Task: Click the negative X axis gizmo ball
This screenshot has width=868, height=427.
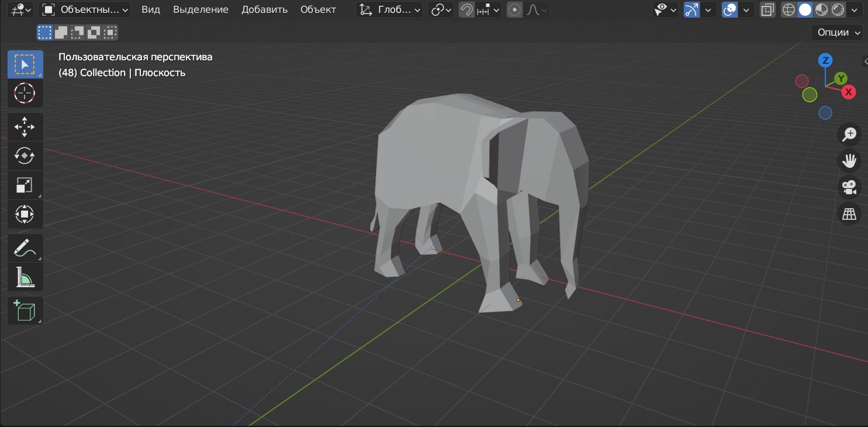Action: coord(802,81)
